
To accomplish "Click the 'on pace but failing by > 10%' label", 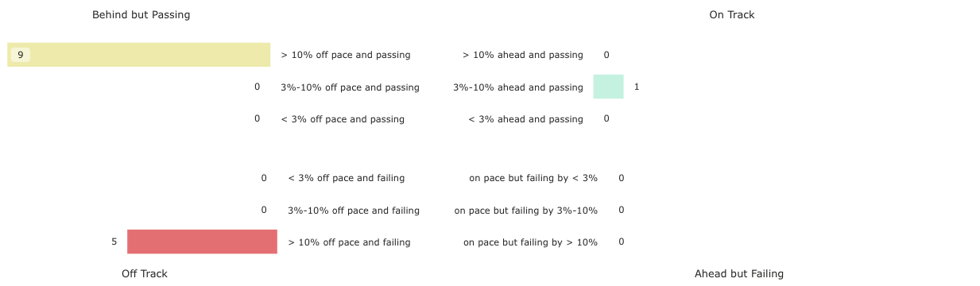I will [531, 242].
